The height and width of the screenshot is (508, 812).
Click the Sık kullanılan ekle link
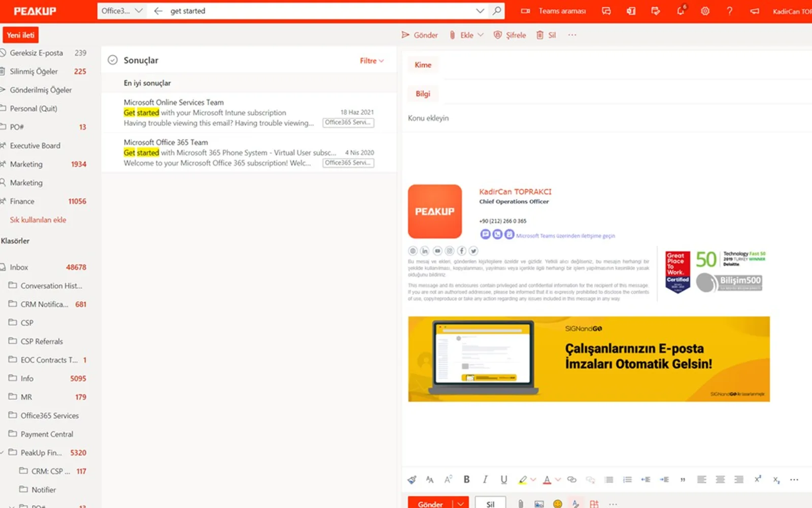tap(38, 220)
